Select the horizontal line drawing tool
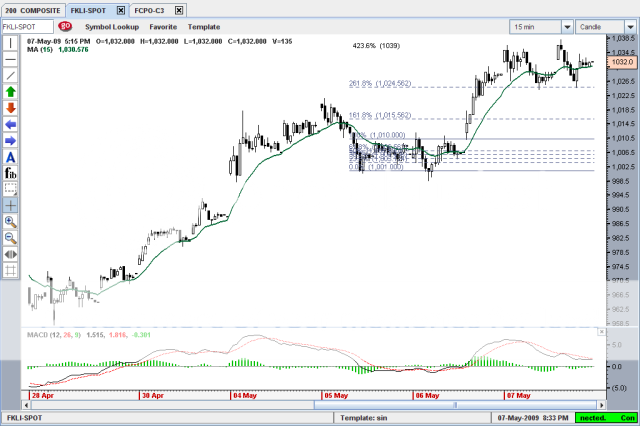 (10, 59)
